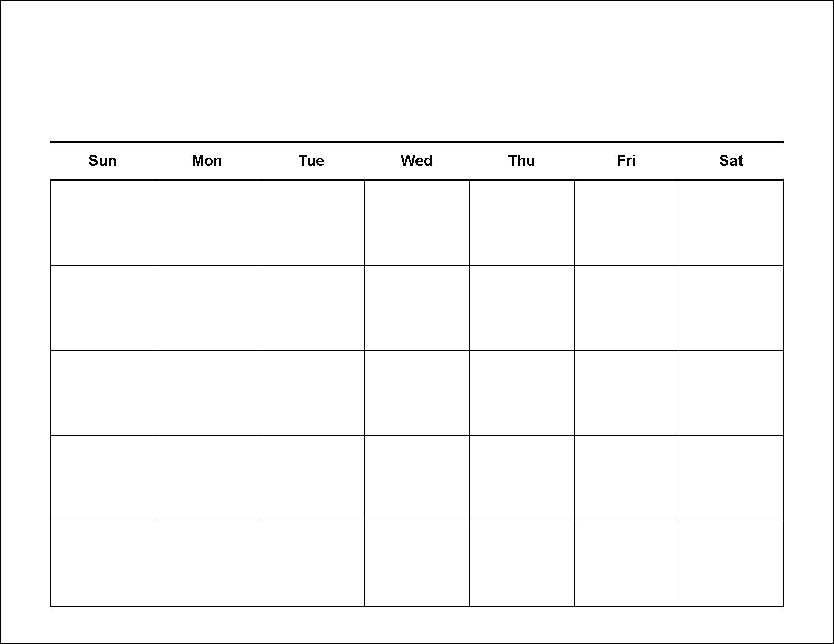Select the second-week cell under Mon
Image resolution: width=834 pixels, height=644 pixels.
207,308
